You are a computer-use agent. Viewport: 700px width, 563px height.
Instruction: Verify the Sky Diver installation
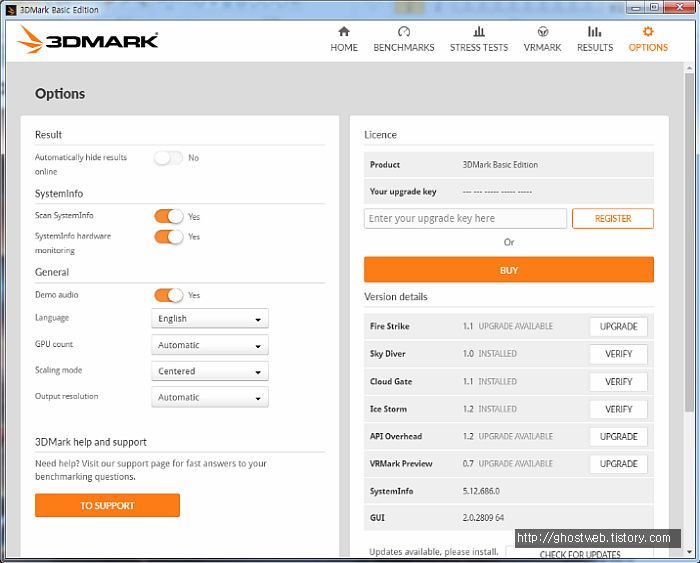[x=618, y=354]
